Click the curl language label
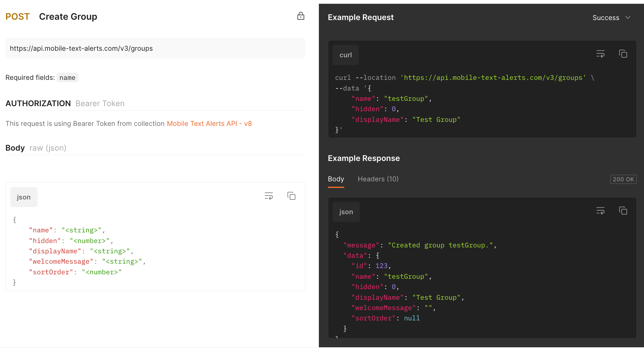 click(x=345, y=55)
